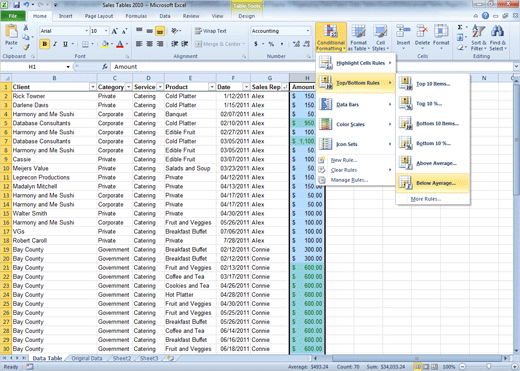Click the Excel Help question mark icon

[485, 16]
